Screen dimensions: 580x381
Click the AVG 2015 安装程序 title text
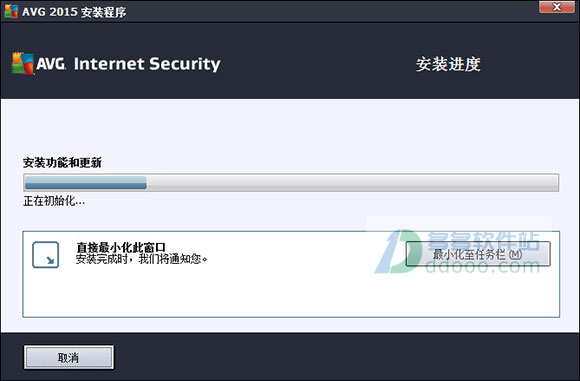click(x=74, y=12)
